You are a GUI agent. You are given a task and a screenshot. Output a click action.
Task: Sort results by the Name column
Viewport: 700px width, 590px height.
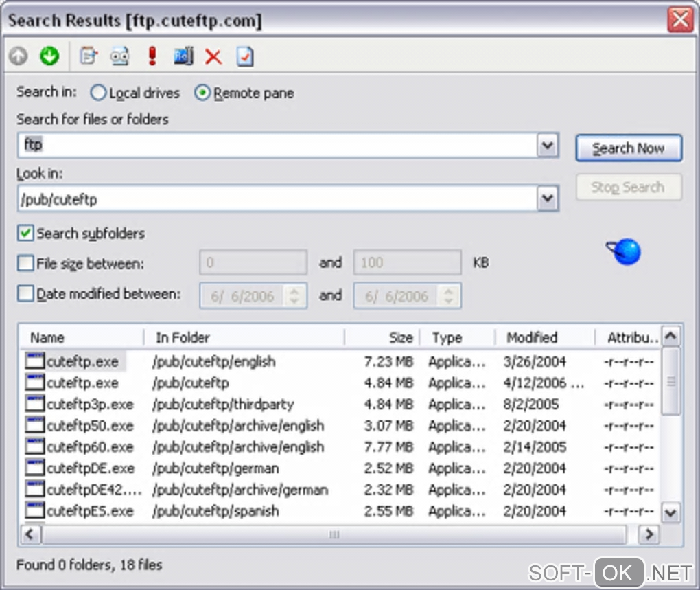click(x=82, y=337)
